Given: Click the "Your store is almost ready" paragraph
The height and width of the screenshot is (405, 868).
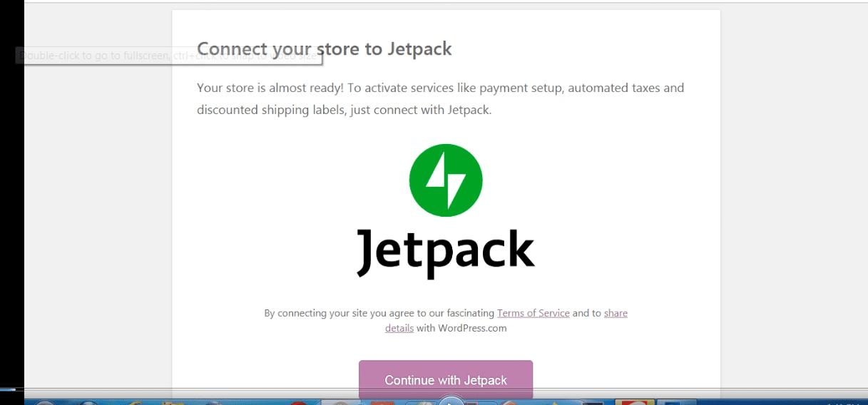Looking at the screenshot, I should [x=440, y=99].
